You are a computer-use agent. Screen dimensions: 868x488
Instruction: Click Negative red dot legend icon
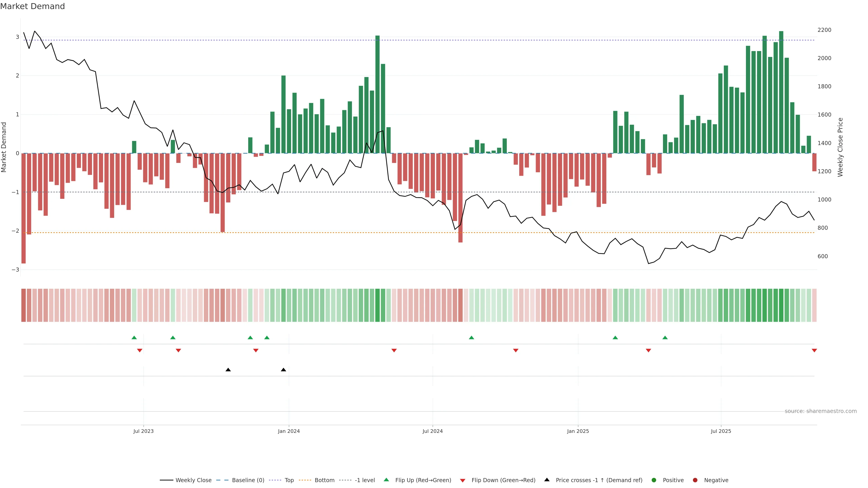(x=695, y=480)
